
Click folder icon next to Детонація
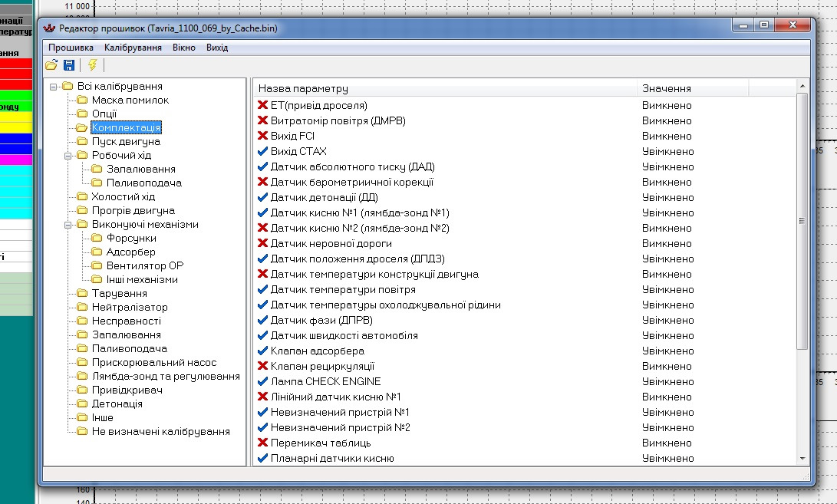coord(81,404)
